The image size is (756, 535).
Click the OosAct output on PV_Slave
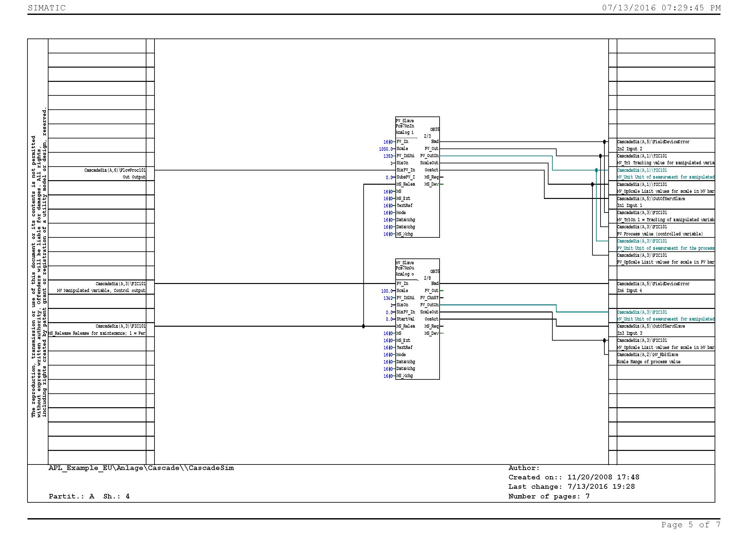point(431,170)
